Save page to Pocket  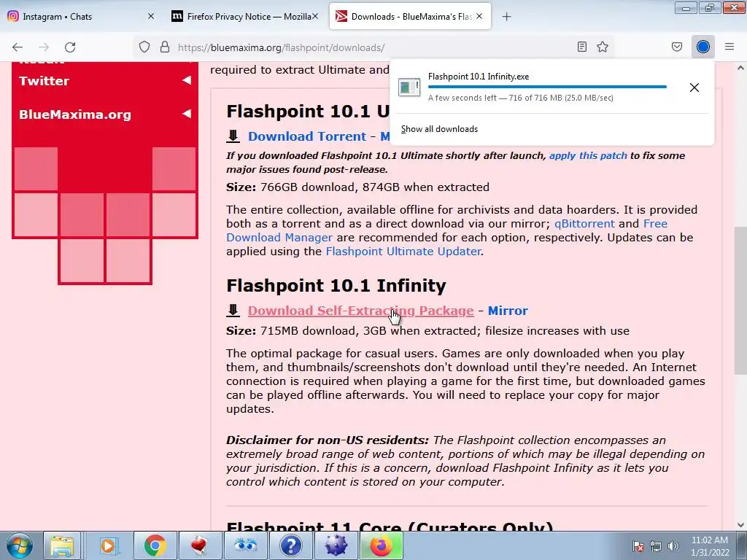pyautogui.click(x=677, y=47)
